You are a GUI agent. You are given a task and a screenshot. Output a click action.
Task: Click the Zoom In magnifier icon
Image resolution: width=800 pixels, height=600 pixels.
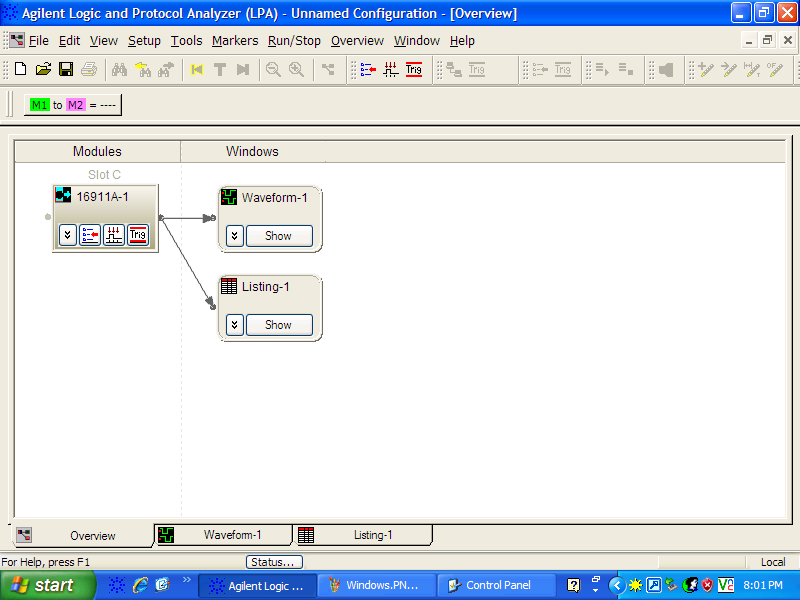296,69
